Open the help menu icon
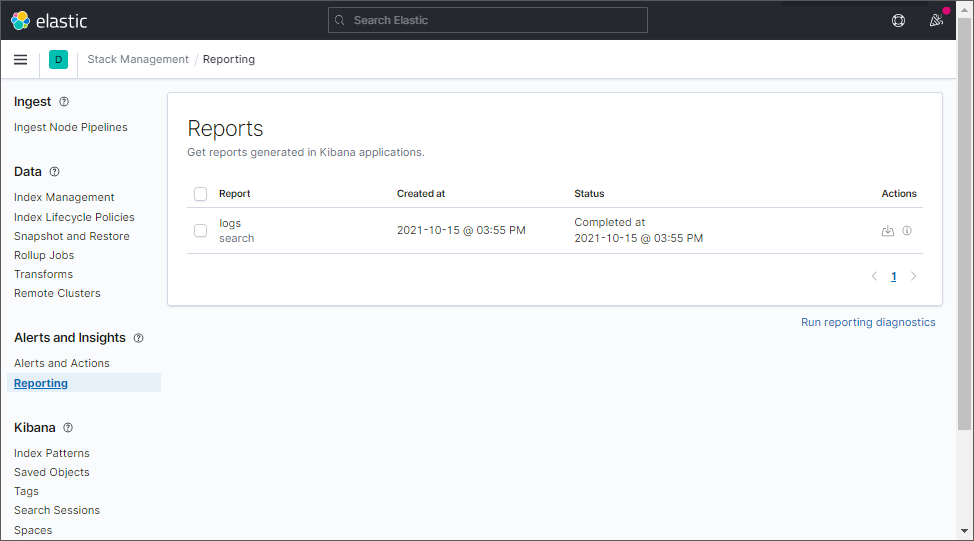This screenshot has height=541, width=974. [x=898, y=20]
